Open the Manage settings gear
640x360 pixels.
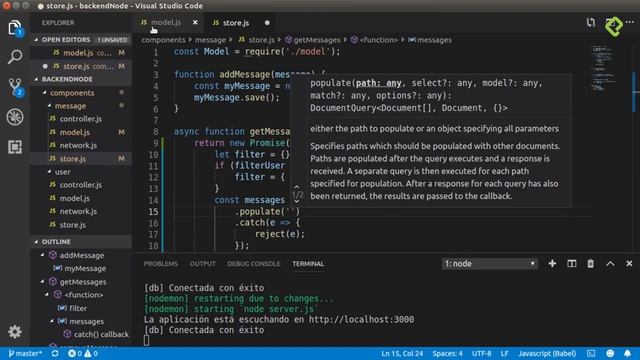click(15, 332)
